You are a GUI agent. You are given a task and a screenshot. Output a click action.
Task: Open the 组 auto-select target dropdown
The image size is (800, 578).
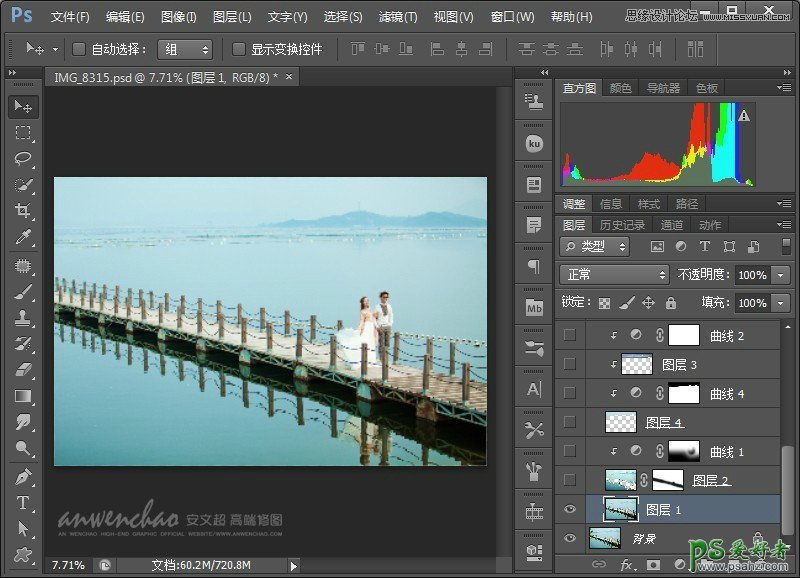click(185, 49)
